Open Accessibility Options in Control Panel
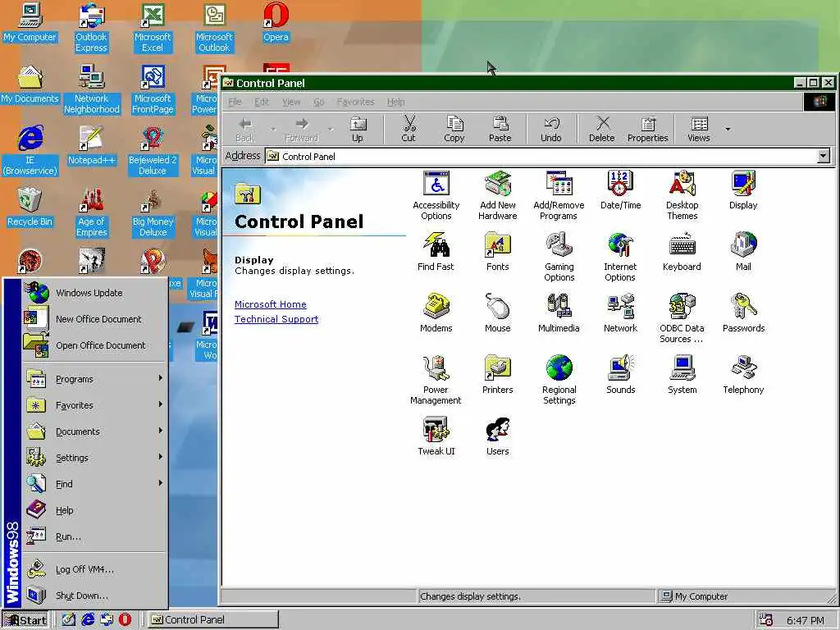 click(x=436, y=195)
